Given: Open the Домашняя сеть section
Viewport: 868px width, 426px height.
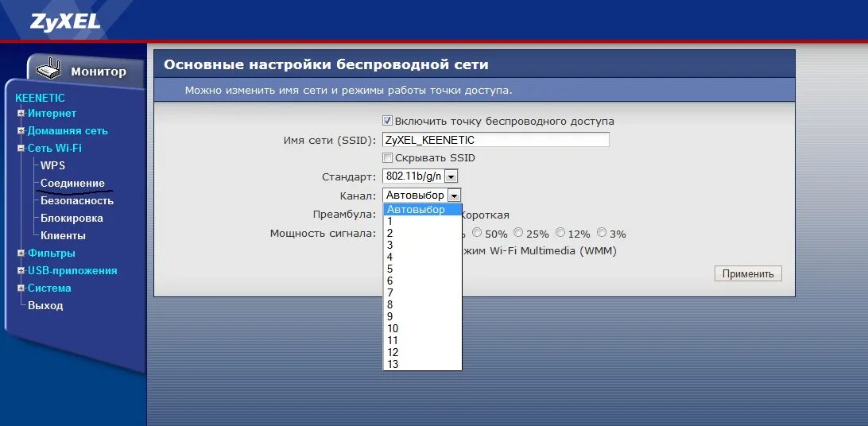Looking at the screenshot, I should pyautogui.click(x=68, y=131).
